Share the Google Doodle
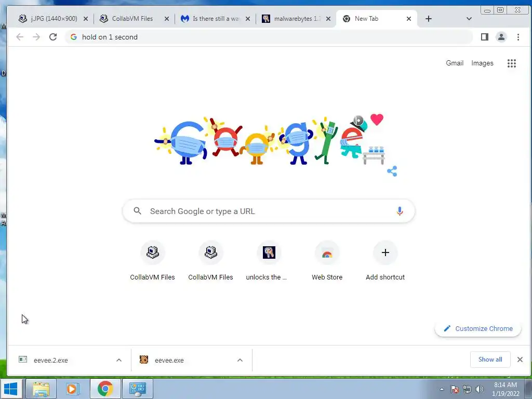This screenshot has width=532, height=399. (392, 171)
